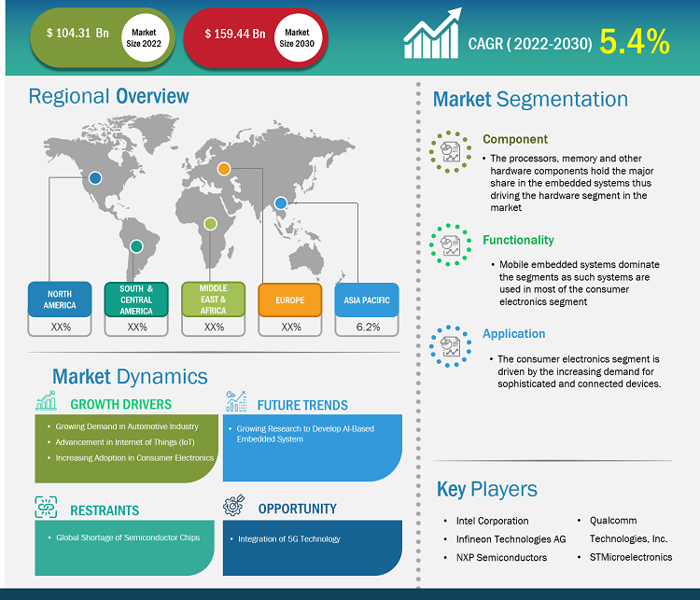Click 'Increasing Adoption in Consumer Electronics' bullet
The height and width of the screenshot is (600, 700).
[x=134, y=457]
